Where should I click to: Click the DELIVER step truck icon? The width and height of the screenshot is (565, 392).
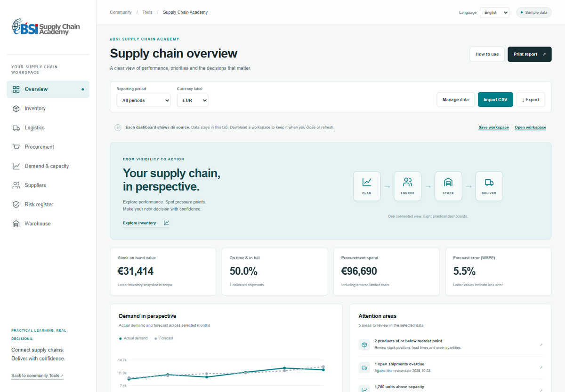coord(489,182)
